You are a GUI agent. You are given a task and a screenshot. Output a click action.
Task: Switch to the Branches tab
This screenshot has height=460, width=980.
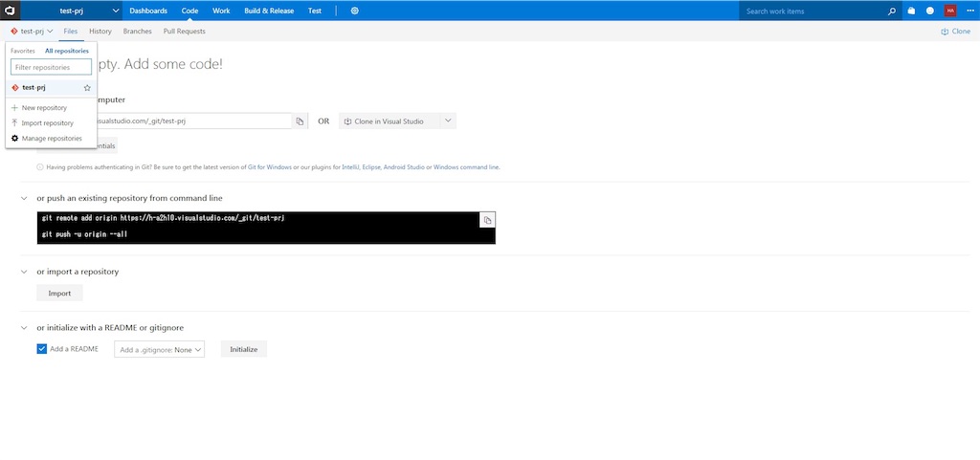(x=137, y=32)
